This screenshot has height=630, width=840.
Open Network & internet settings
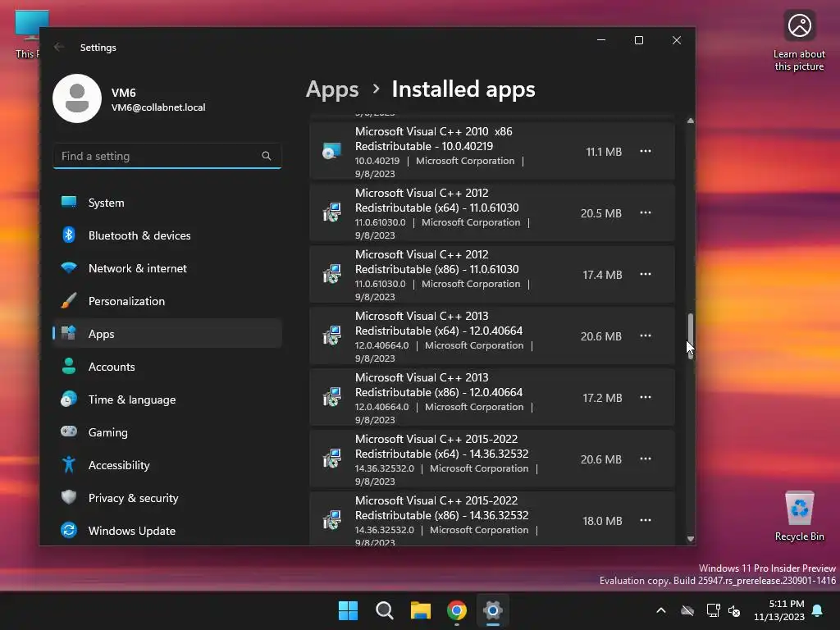167,268
